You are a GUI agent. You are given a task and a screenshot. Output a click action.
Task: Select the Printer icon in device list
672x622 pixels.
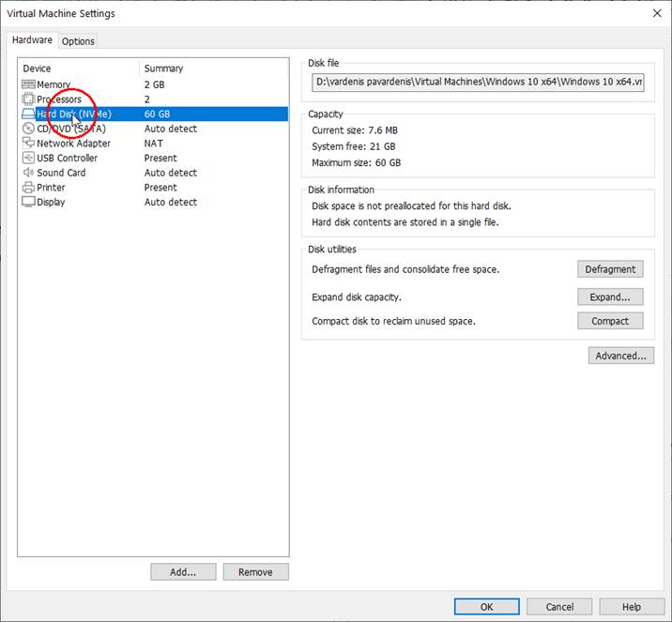pos(28,188)
